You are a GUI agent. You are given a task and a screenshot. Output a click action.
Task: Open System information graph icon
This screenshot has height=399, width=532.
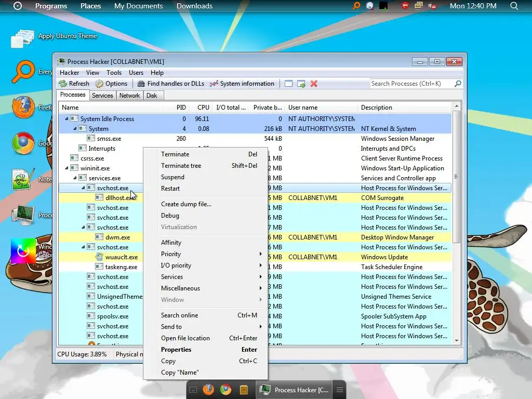214,84
